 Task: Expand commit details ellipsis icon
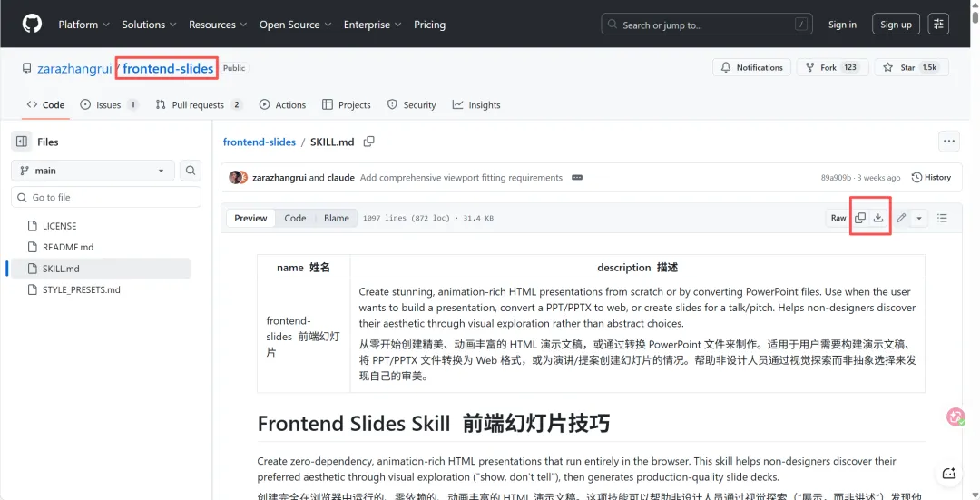(x=577, y=178)
